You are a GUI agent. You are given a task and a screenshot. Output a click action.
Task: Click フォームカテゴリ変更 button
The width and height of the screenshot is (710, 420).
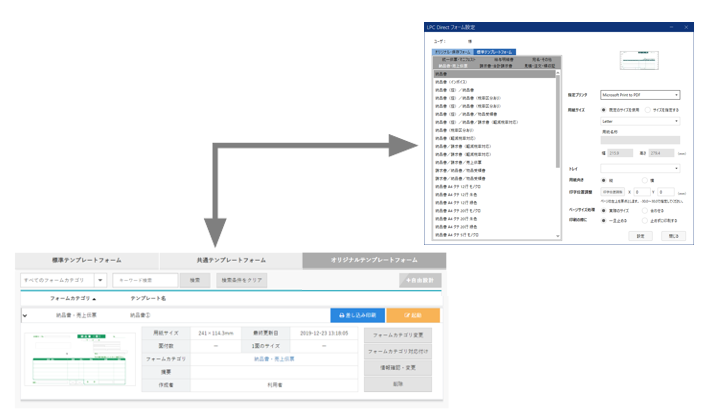point(398,335)
